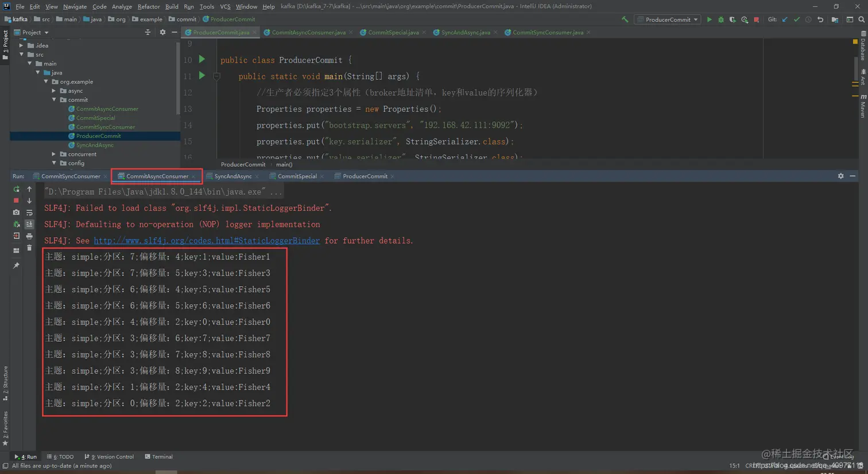Open the Project Structure icon
The width and height of the screenshot is (868, 474).
point(835,20)
